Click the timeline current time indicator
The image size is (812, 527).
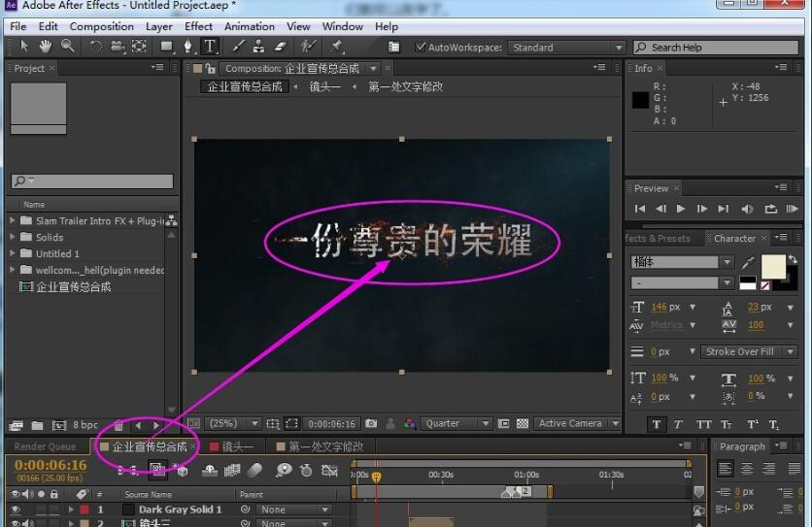point(377,477)
